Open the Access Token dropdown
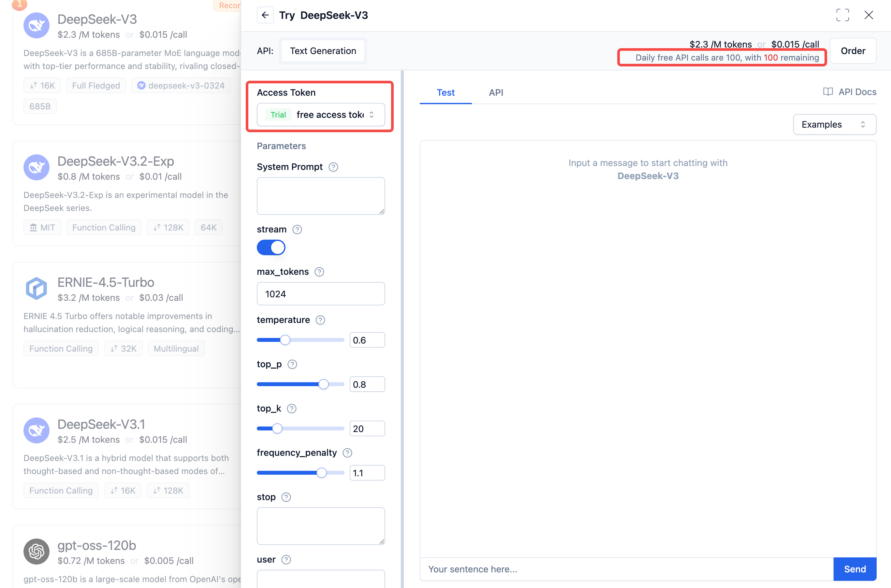 tap(321, 115)
